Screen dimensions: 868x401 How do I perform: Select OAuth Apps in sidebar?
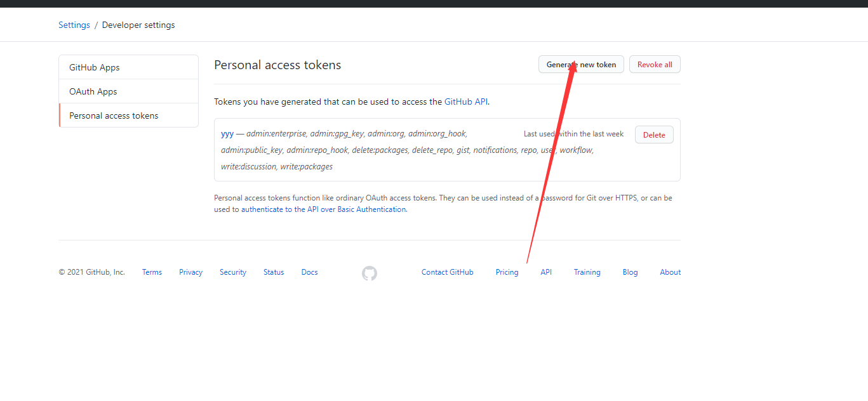click(x=93, y=91)
